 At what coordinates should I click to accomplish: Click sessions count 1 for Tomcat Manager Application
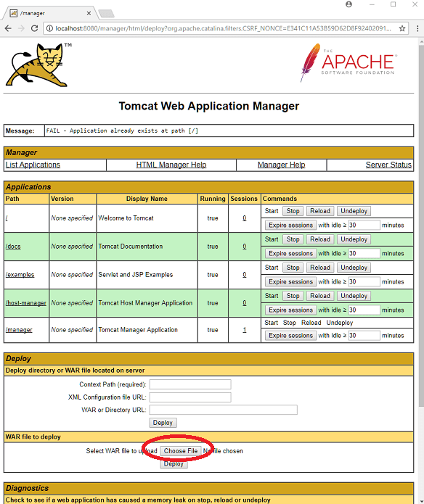[x=245, y=330]
